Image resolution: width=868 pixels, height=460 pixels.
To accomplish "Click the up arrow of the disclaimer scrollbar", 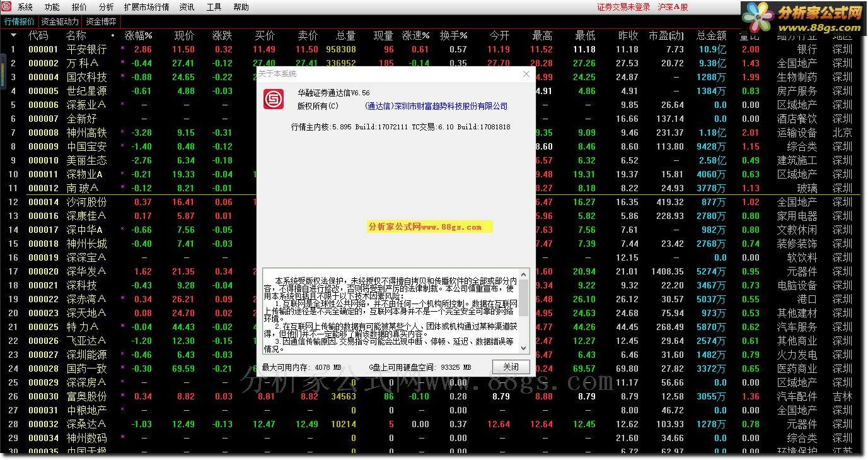I will pos(524,275).
